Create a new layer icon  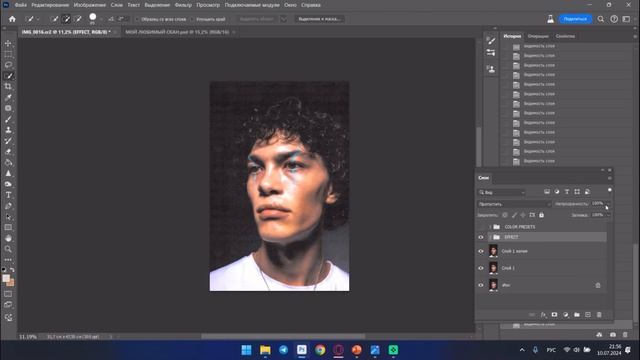point(588,315)
